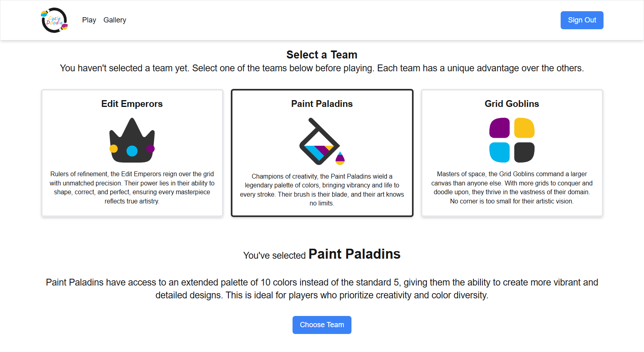The image size is (644, 352).
Task: Confirm with the Choose Team button
Action: [x=322, y=325]
